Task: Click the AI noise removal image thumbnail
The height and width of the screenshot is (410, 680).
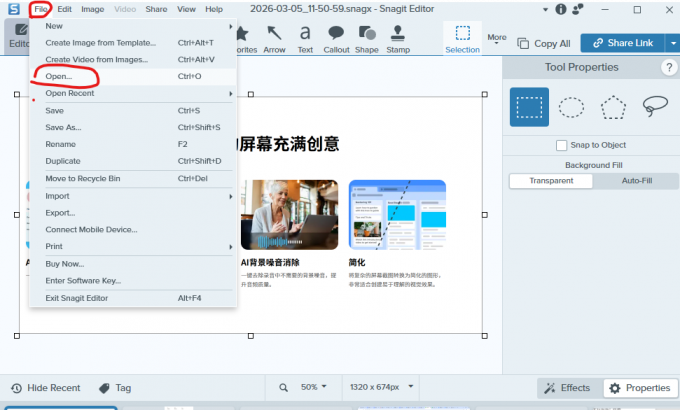Action: tap(289, 215)
